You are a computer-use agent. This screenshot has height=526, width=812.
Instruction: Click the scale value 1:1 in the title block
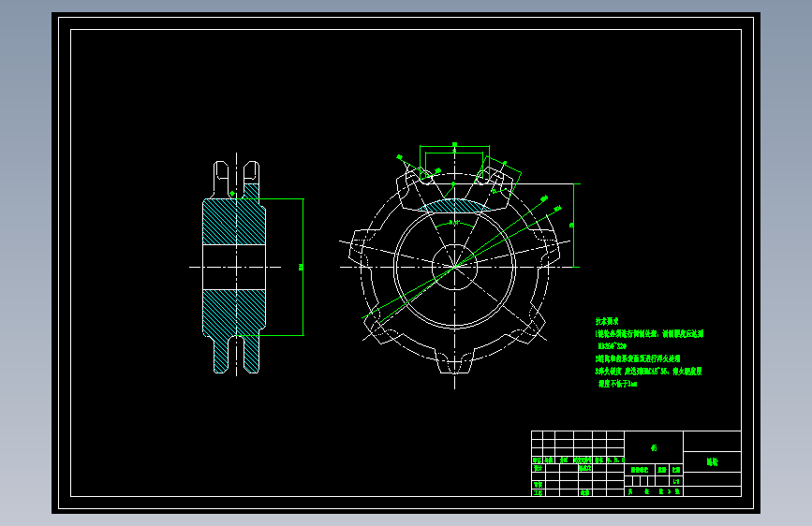click(676, 481)
